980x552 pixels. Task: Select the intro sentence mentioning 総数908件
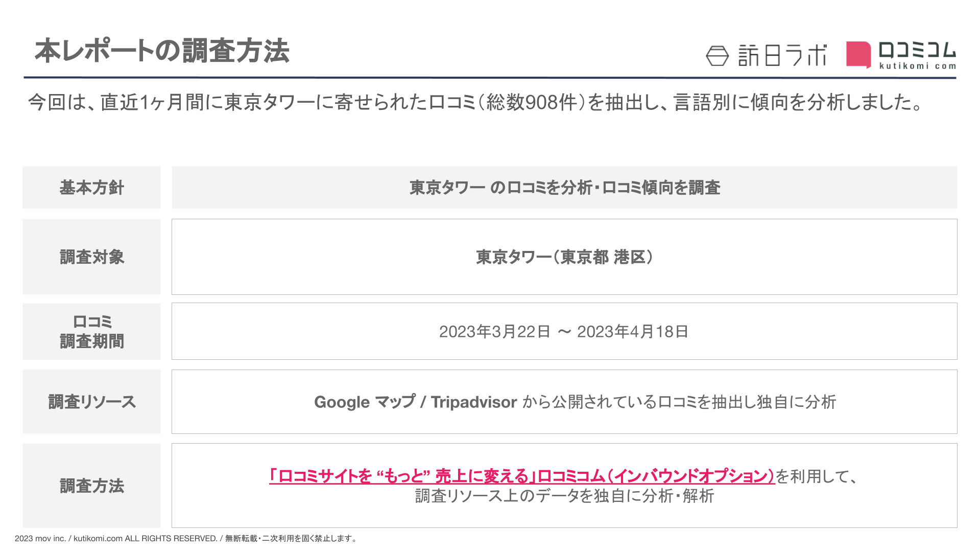click(x=475, y=102)
